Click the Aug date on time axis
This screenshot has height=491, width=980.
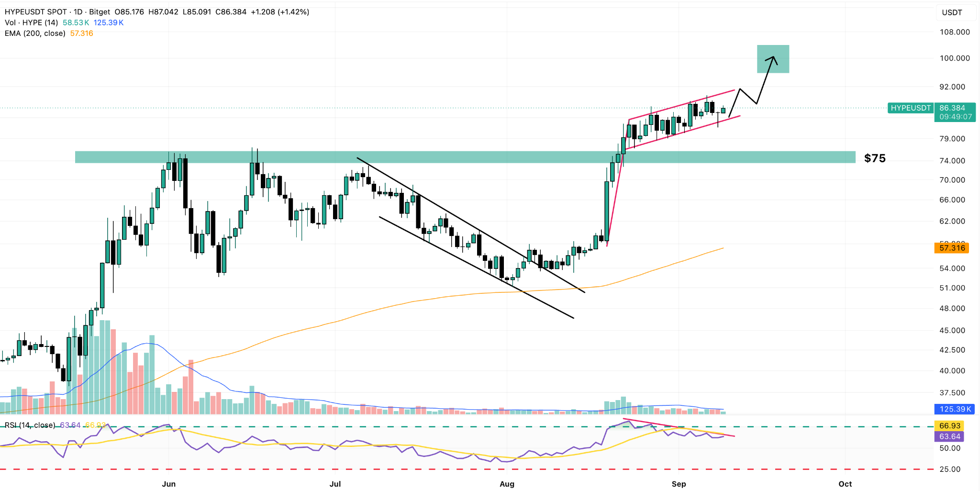(507, 484)
